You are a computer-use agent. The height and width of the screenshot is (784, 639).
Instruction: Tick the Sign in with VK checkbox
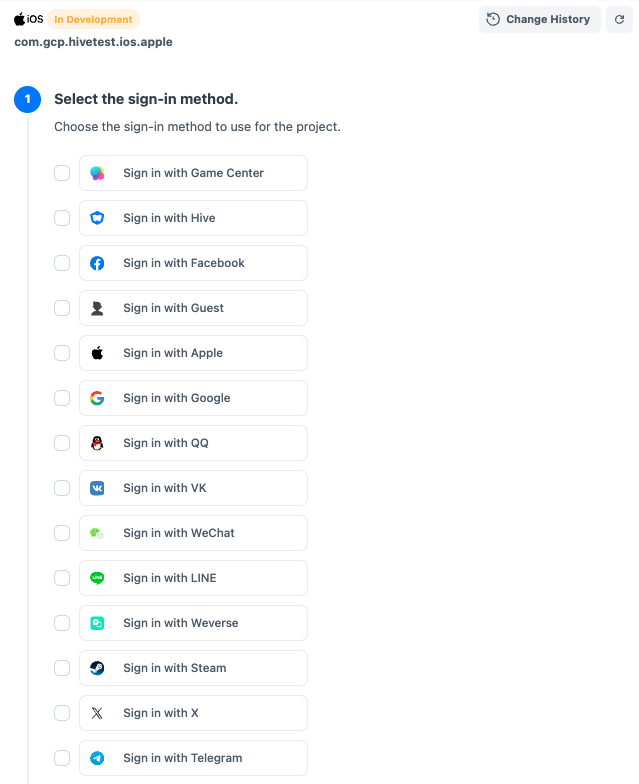pyautogui.click(x=62, y=488)
